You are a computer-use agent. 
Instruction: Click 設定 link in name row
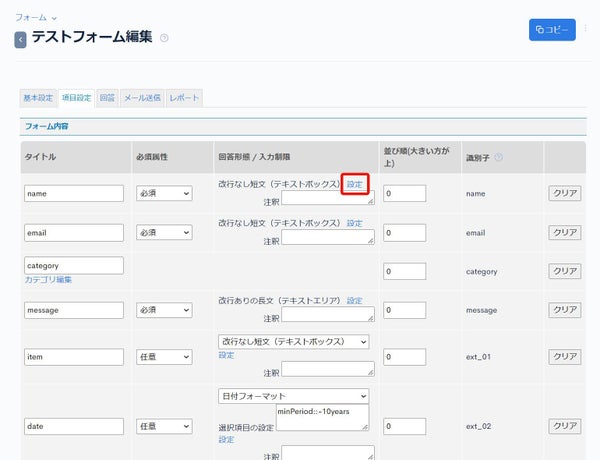tap(354, 184)
